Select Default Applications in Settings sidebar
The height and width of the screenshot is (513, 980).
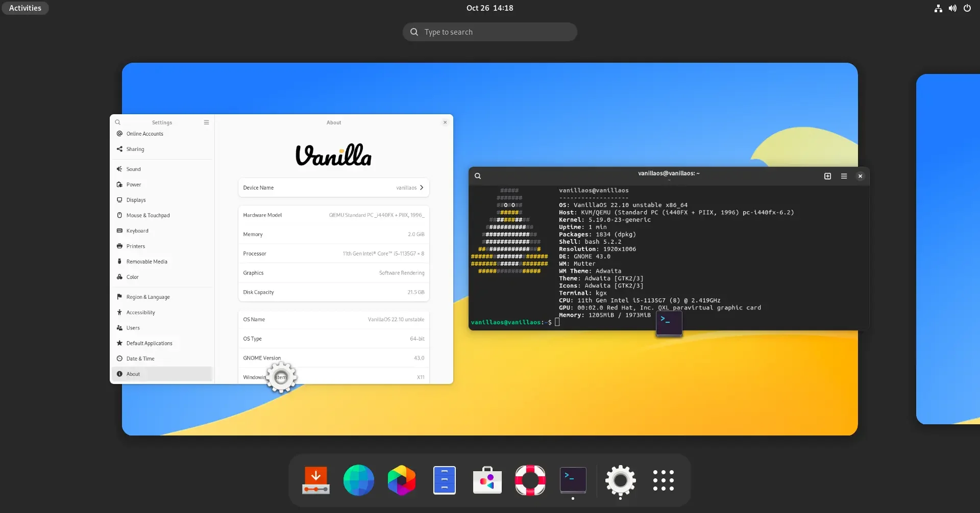162,343
